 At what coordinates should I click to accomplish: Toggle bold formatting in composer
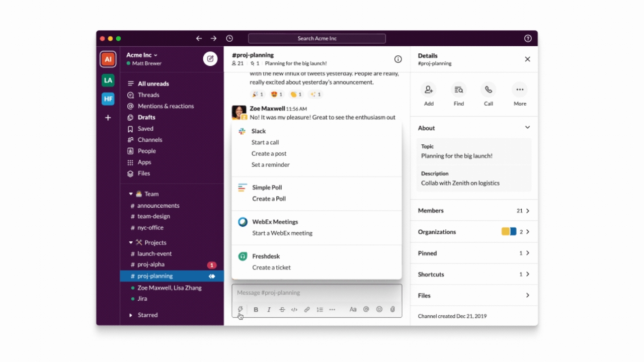coord(256,310)
